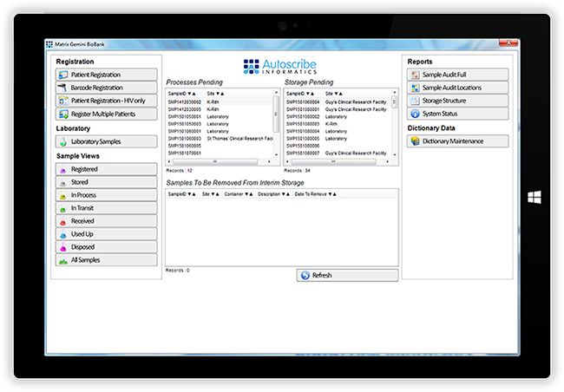564x392 pixels.
Task: Sort interim storage list by Container
Action: coord(239,194)
